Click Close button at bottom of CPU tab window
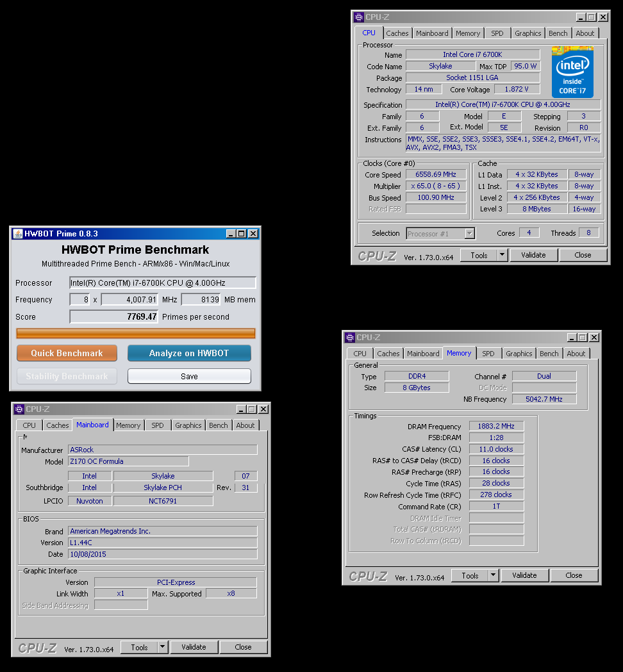Screen dimensions: 623x672 pos(583,255)
